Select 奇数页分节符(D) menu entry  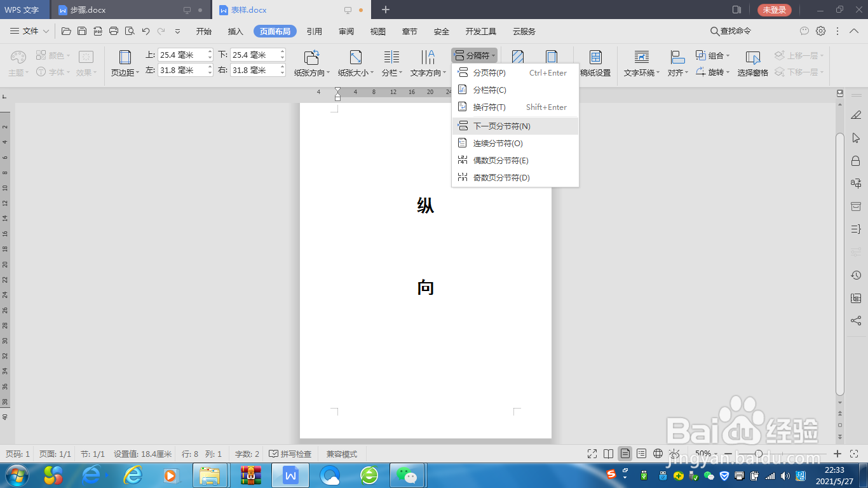point(515,177)
